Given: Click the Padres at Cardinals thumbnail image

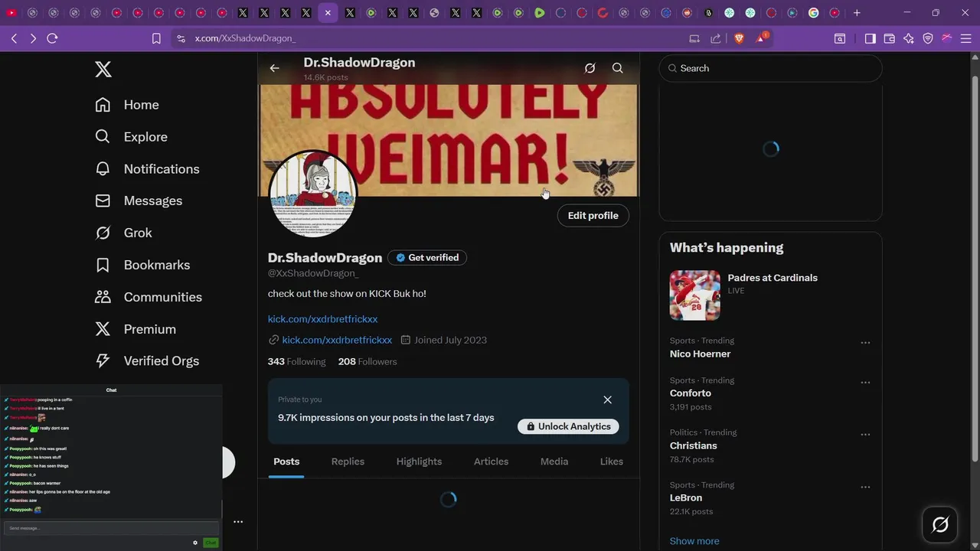Looking at the screenshot, I should coord(694,295).
